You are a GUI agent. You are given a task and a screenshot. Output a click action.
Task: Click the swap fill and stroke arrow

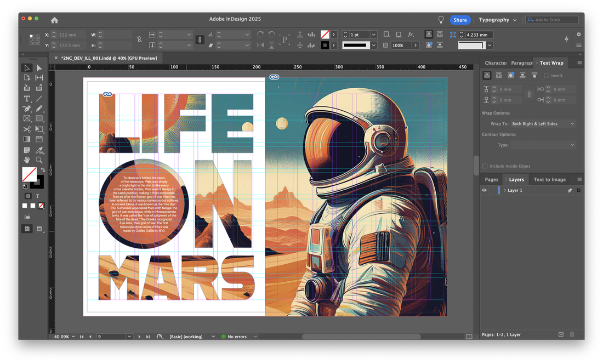point(43,169)
